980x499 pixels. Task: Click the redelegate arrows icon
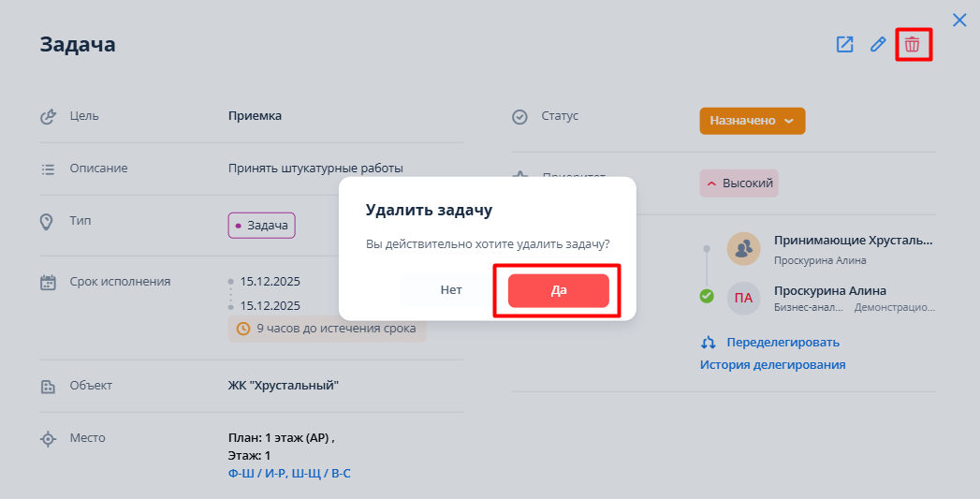709,343
